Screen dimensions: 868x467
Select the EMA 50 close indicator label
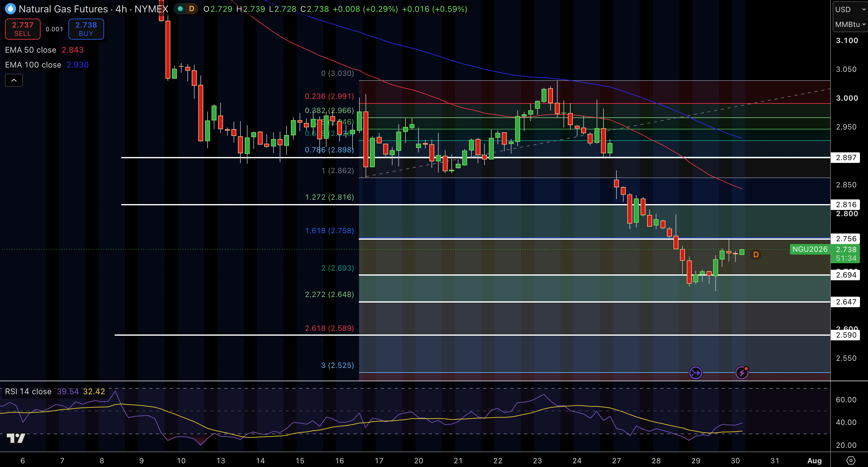pos(31,50)
